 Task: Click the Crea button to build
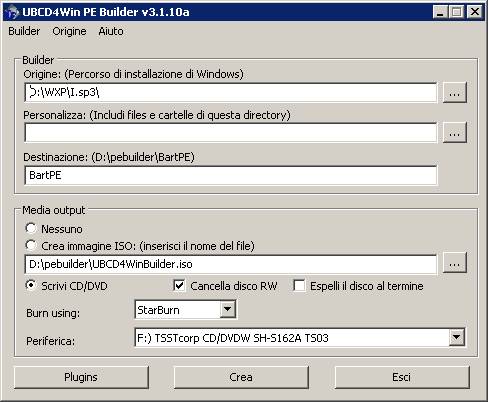(x=241, y=377)
